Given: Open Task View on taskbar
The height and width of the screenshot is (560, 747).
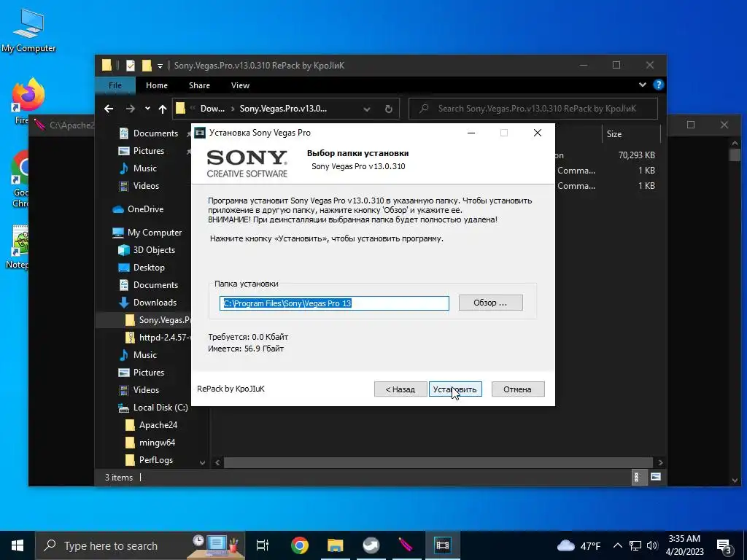Looking at the screenshot, I should point(263,545).
